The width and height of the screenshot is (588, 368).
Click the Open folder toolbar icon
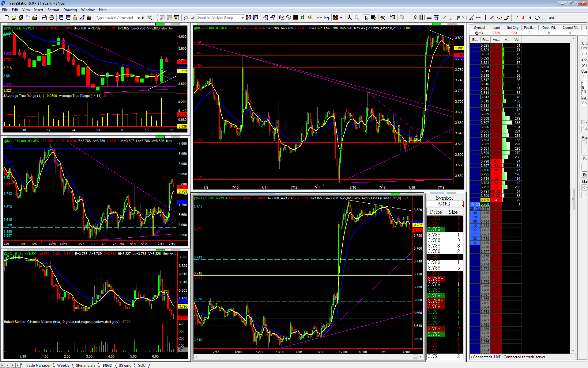click(14, 18)
